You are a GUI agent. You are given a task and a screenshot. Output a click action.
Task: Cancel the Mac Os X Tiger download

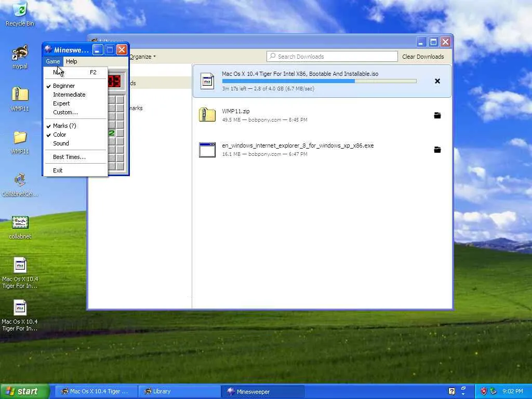coord(437,81)
